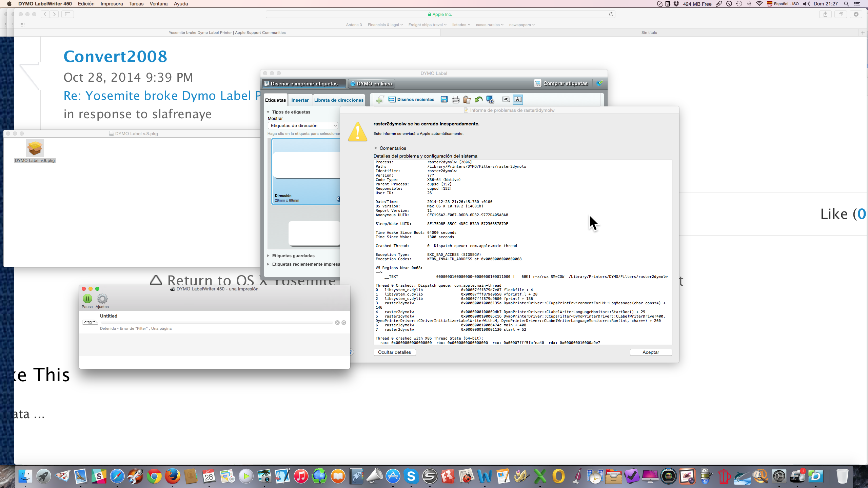
Task: Click the new label icon
Action: point(380,100)
